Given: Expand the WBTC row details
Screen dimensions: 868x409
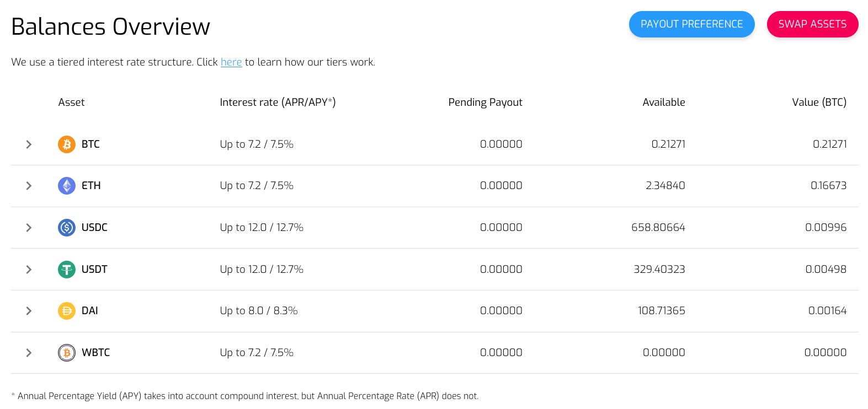Looking at the screenshot, I should [29, 353].
